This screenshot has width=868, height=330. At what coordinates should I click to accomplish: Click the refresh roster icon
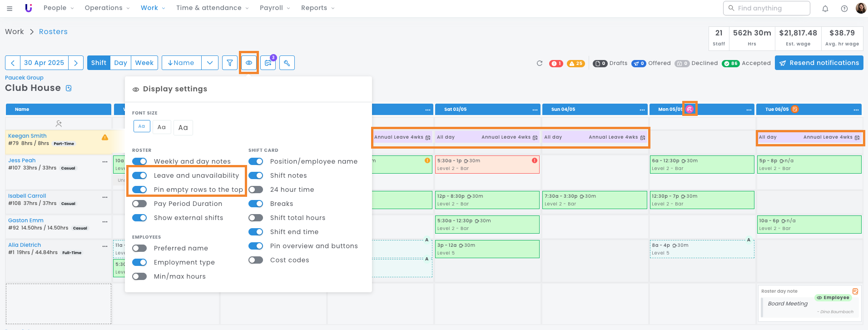tap(540, 63)
